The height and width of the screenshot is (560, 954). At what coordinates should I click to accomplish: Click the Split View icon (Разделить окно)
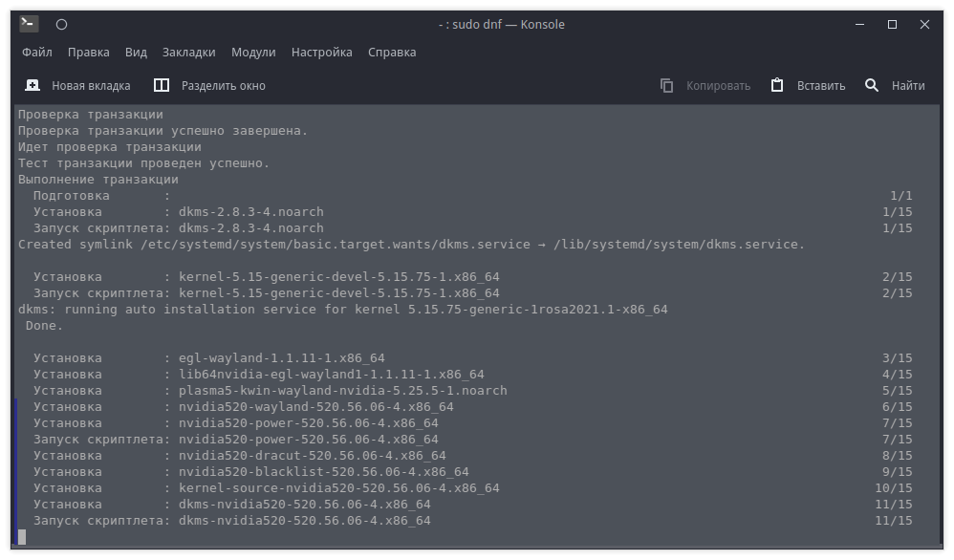coord(162,85)
